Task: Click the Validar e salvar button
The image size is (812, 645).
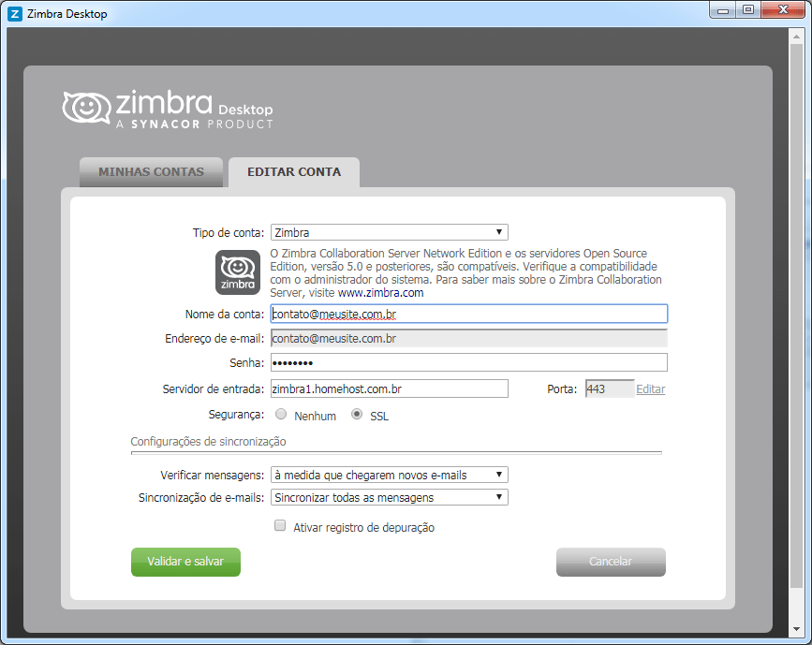Action: 186,562
